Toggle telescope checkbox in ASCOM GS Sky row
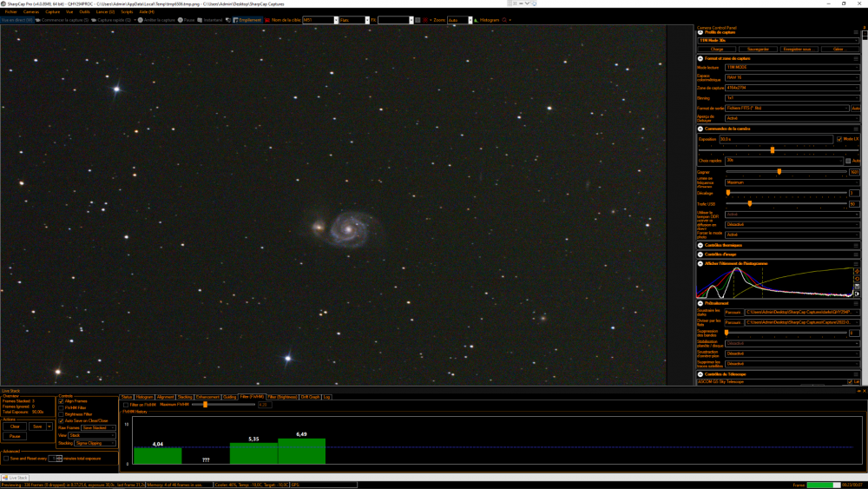868x489 pixels. click(851, 382)
